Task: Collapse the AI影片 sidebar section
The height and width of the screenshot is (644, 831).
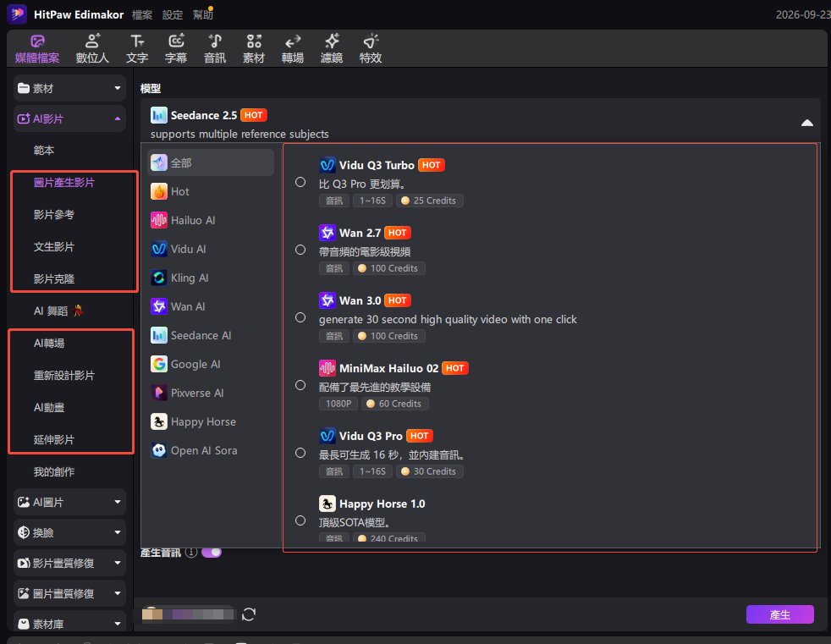Action: click(x=70, y=118)
